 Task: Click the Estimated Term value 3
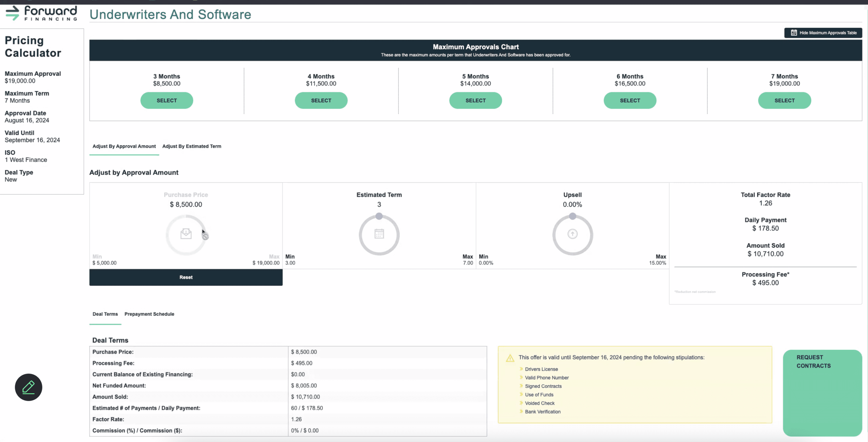[x=379, y=205]
